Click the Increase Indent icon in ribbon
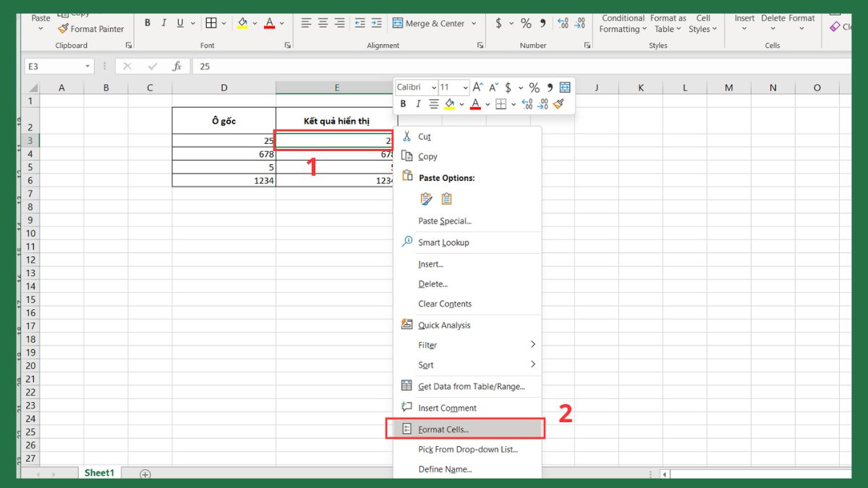Viewport: 868px width, 488px height. pyautogui.click(x=376, y=23)
